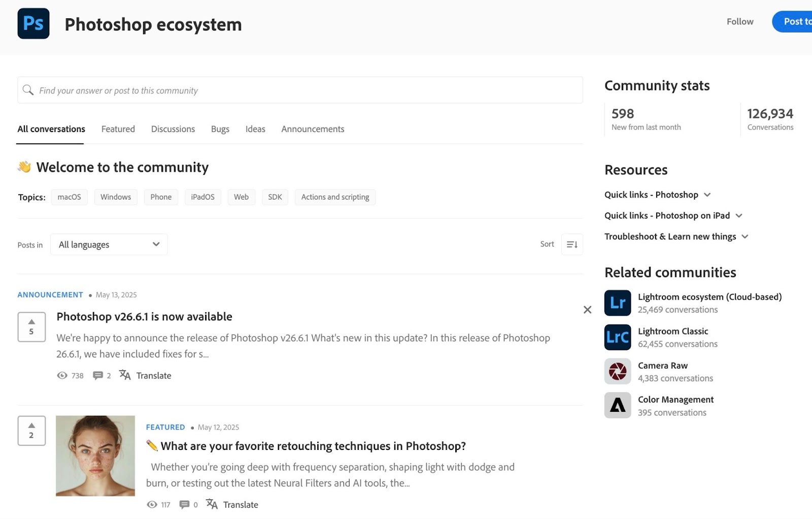Switch to the Featured tab
The width and height of the screenshot is (812, 519).
tap(118, 129)
